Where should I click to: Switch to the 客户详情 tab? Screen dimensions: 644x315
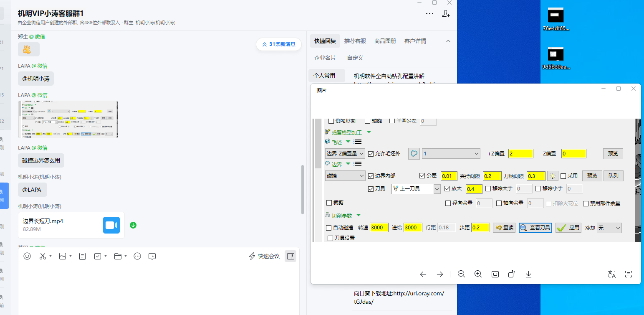click(415, 41)
